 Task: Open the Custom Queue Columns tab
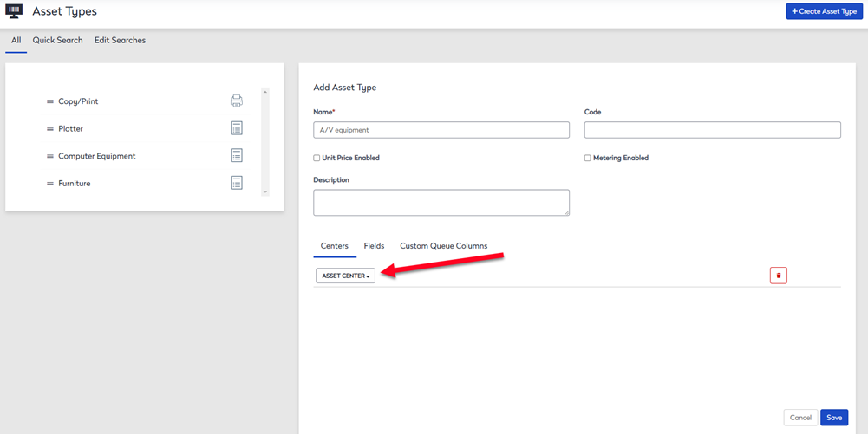pyautogui.click(x=444, y=246)
